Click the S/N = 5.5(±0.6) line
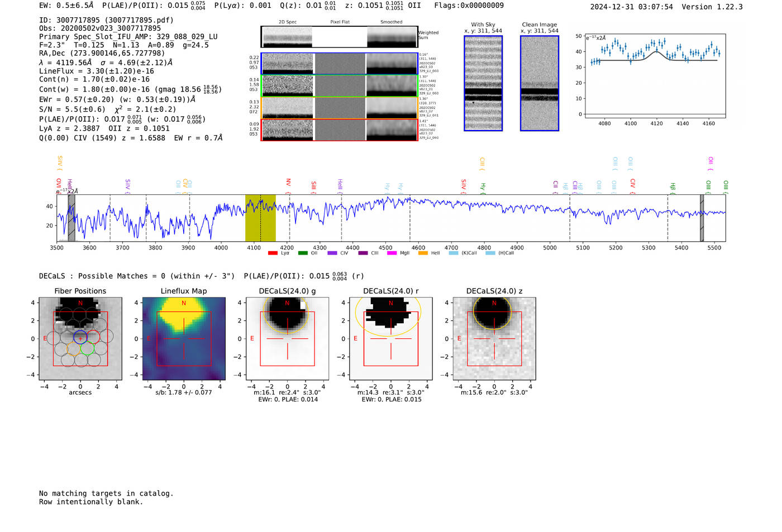 click(108, 109)
